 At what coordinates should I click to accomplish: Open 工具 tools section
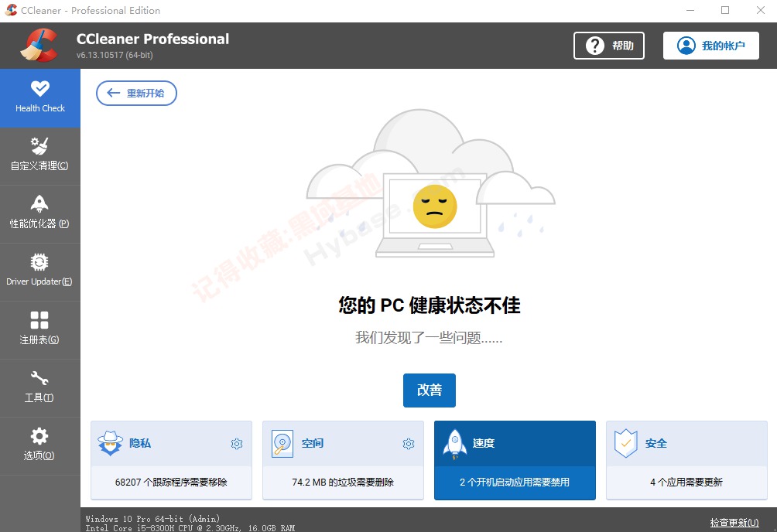[40, 388]
